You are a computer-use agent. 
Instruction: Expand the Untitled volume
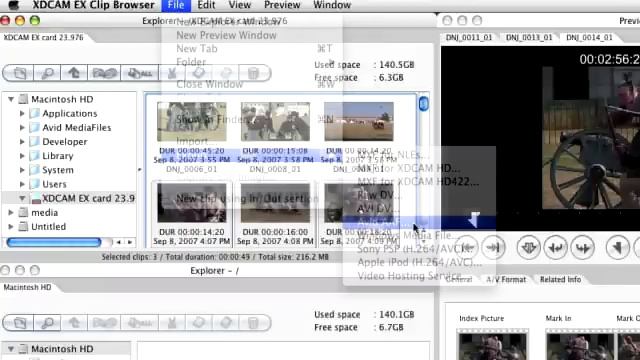pos(11,227)
